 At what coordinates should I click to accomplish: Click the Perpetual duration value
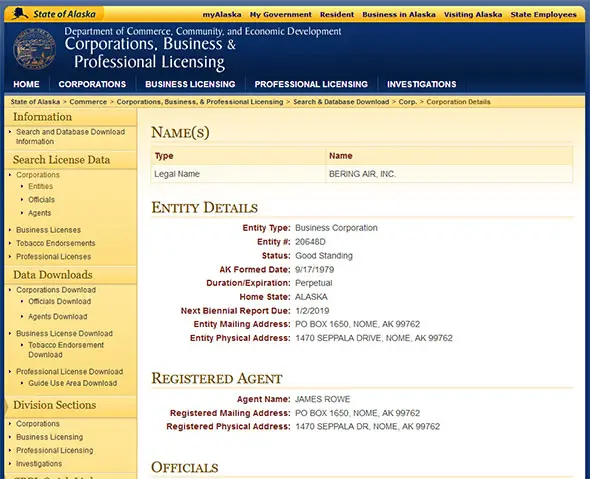pyautogui.click(x=313, y=283)
